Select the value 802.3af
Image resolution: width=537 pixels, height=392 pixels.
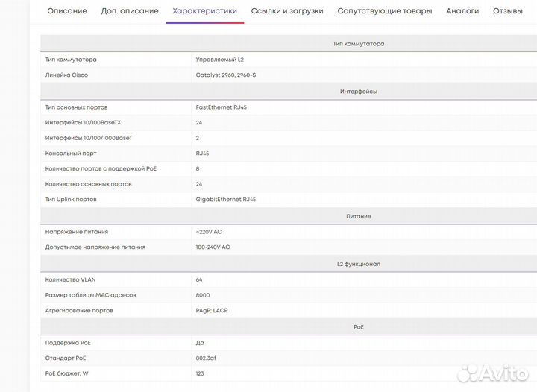206,358
